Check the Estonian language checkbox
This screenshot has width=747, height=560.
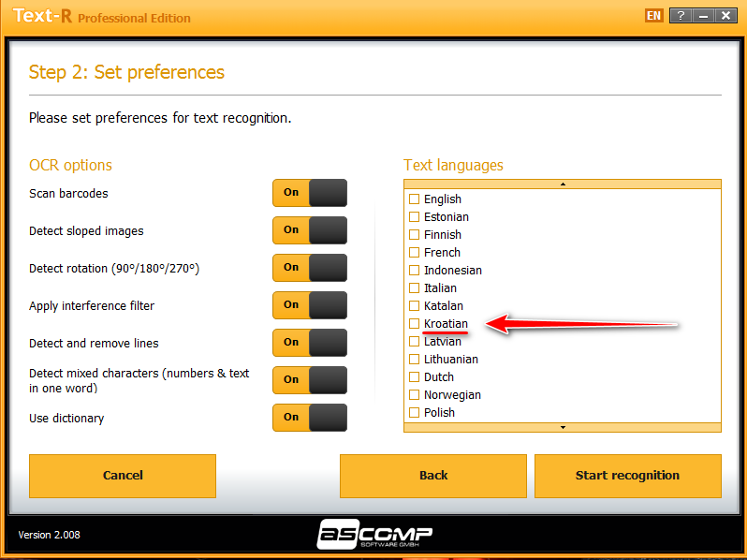tap(415, 217)
